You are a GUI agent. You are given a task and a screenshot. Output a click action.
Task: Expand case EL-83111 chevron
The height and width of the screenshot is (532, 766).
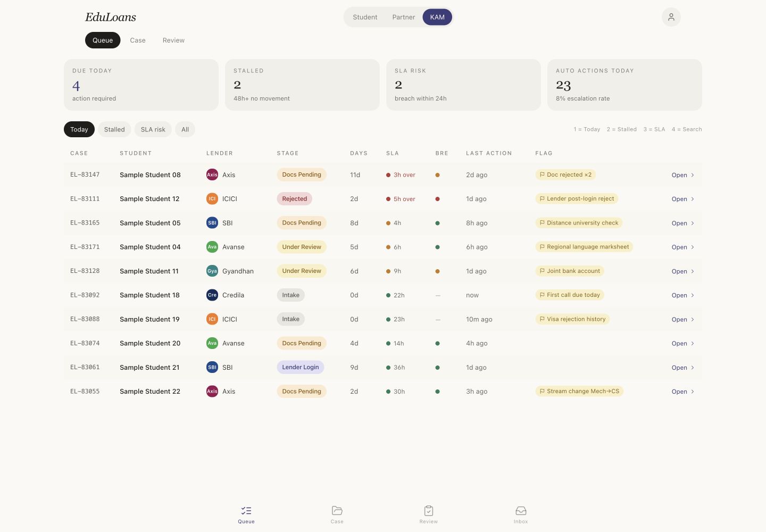[x=693, y=199]
